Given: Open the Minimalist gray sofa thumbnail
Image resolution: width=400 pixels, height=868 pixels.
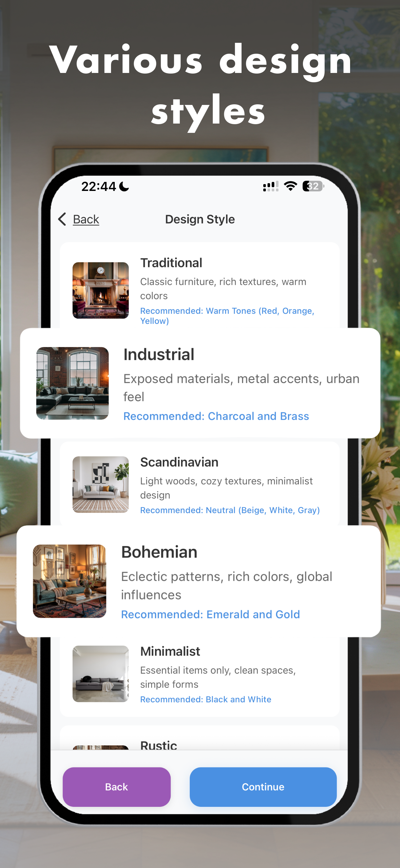Looking at the screenshot, I should (101, 674).
